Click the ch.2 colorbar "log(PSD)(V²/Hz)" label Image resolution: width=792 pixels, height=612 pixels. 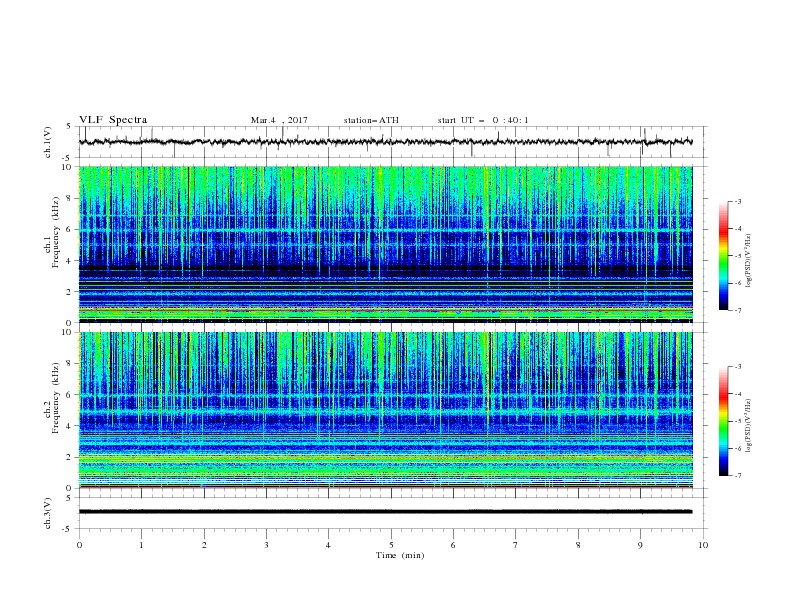749,425
